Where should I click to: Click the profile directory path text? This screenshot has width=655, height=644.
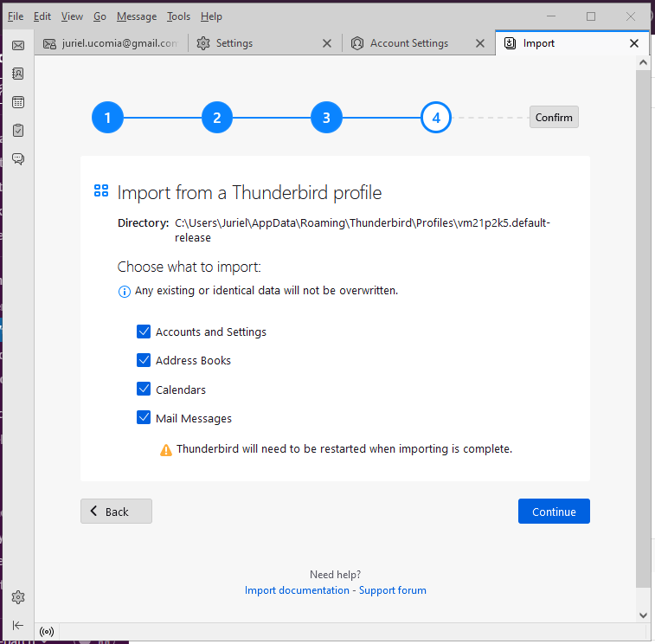[363, 230]
